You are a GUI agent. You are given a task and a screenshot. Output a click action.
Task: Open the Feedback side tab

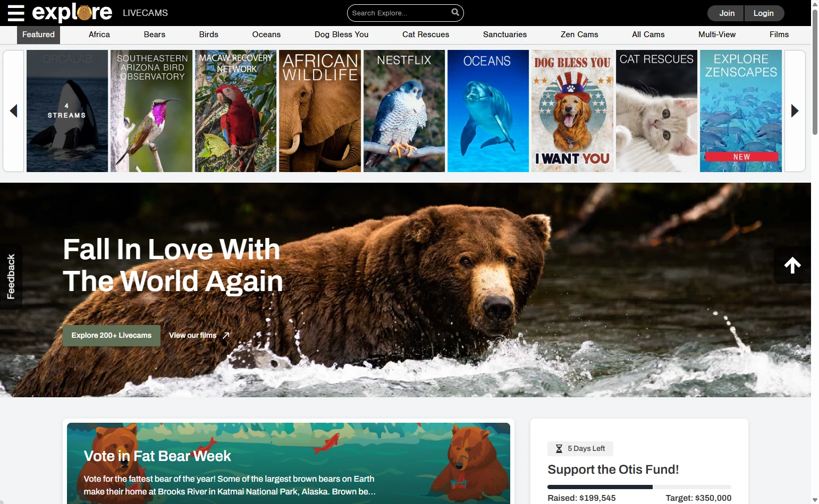pos(11,276)
